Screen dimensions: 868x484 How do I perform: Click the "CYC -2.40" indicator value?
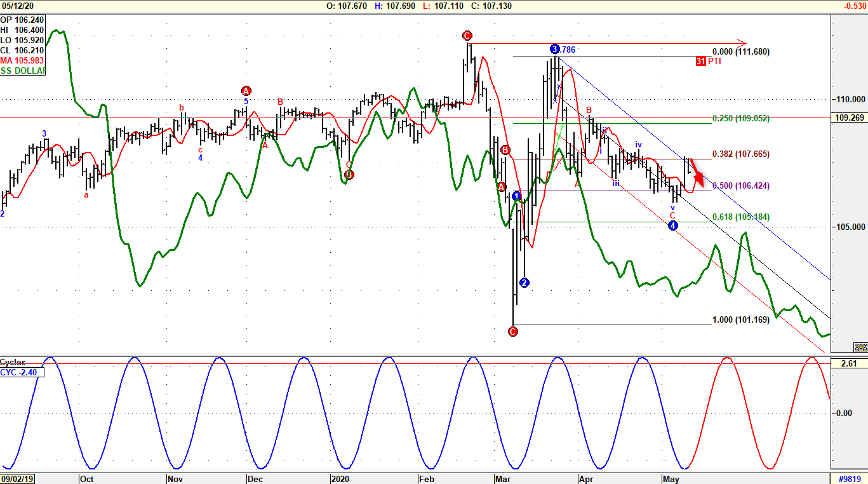pyautogui.click(x=22, y=372)
